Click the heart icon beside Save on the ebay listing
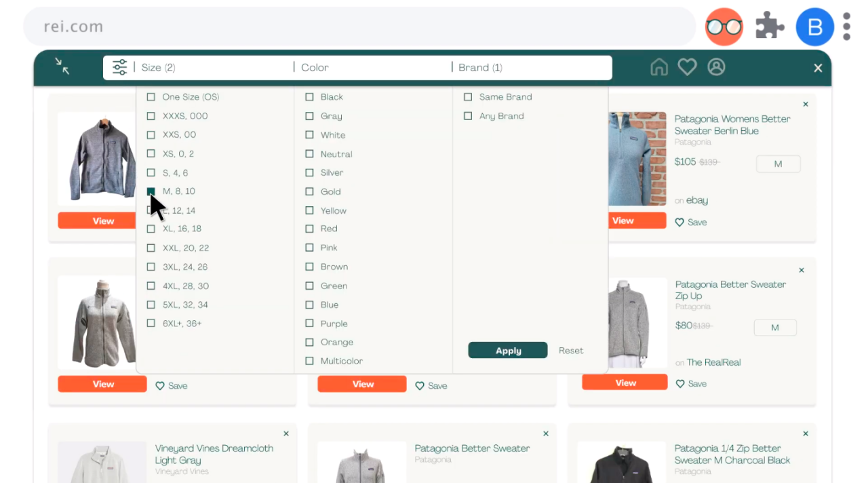This screenshot has height=483, width=868. (679, 223)
